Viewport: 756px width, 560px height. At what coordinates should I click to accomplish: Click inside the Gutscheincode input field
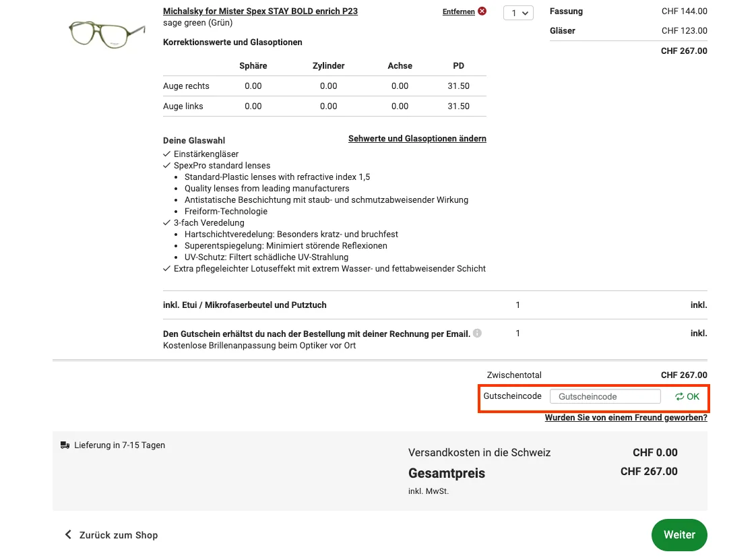604,396
